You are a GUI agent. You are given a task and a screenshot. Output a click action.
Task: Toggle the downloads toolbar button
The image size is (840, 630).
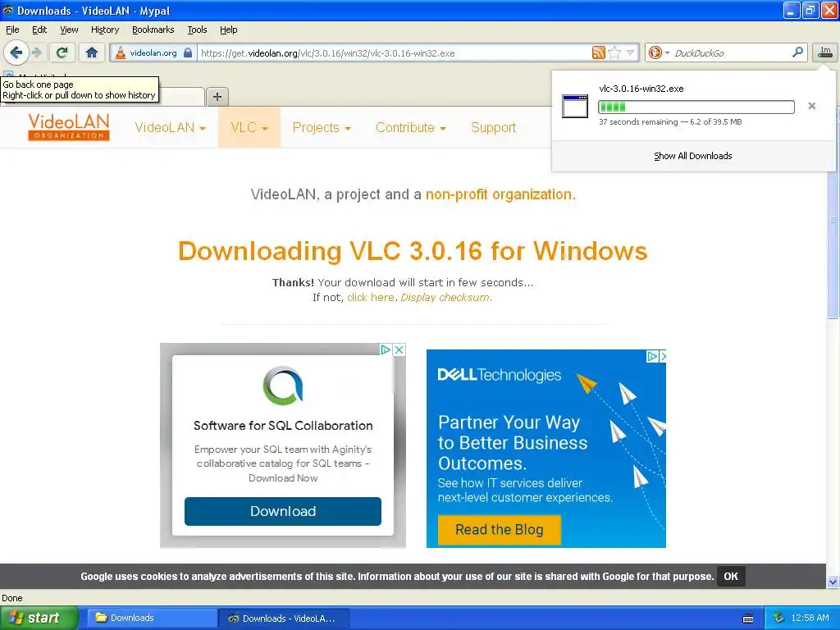click(825, 52)
